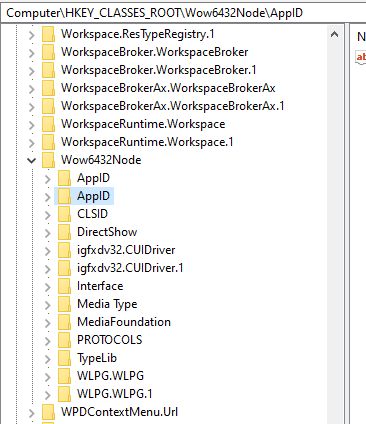Expand the Media Type key

tap(48, 304)
